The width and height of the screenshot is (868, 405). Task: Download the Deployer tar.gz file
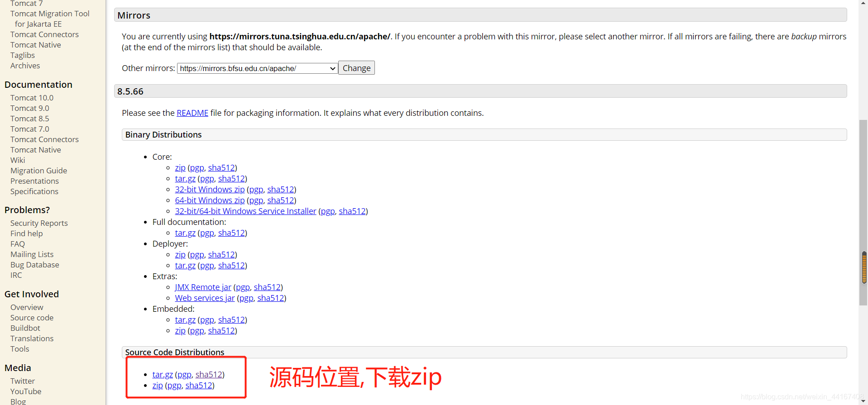click(185, 266)
